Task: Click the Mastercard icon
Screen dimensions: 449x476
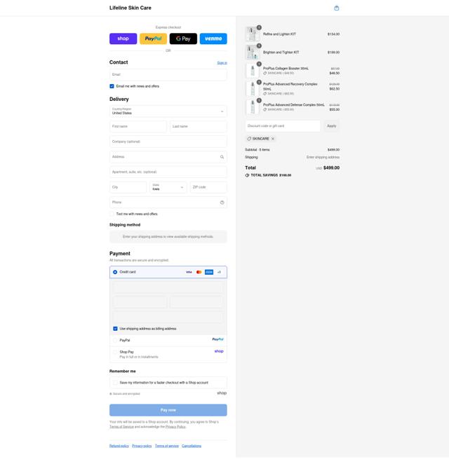Action: pos(199,272)
